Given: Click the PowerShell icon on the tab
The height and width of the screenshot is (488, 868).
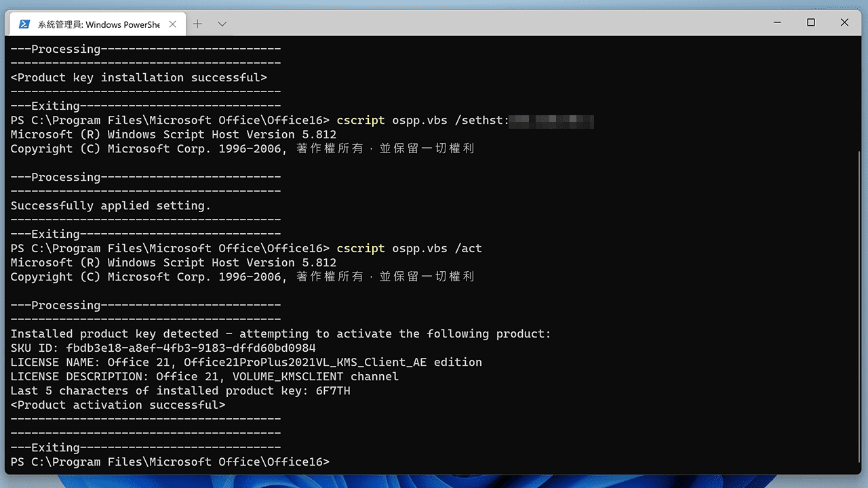Looking at the screenshot, I should pyautogui.click(x=24, y=23).
